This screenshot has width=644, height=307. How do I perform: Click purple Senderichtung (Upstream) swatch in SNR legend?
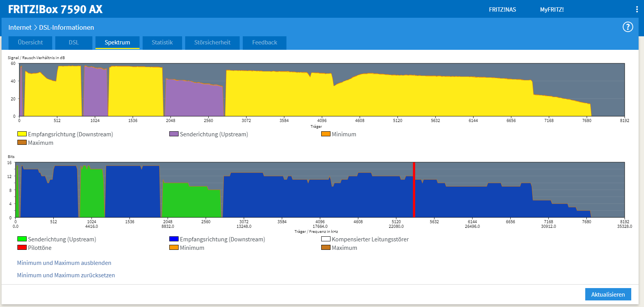click(174, 134)
